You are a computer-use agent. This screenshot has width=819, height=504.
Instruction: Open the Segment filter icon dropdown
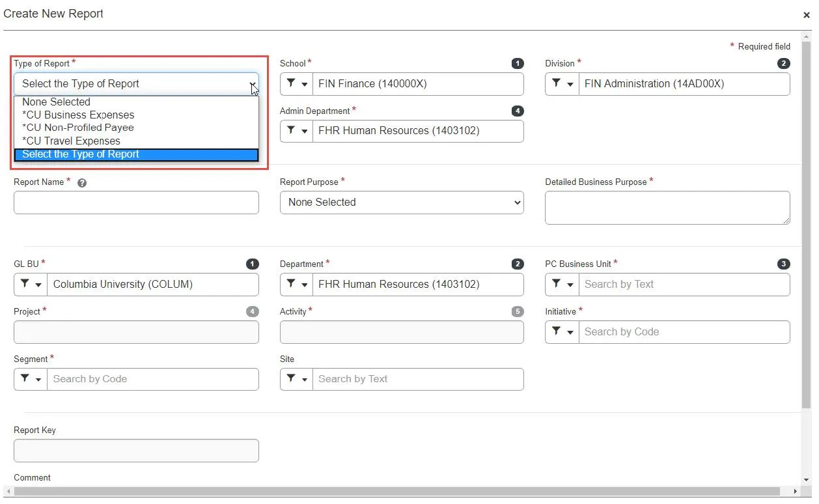click(x=31, y=380)
